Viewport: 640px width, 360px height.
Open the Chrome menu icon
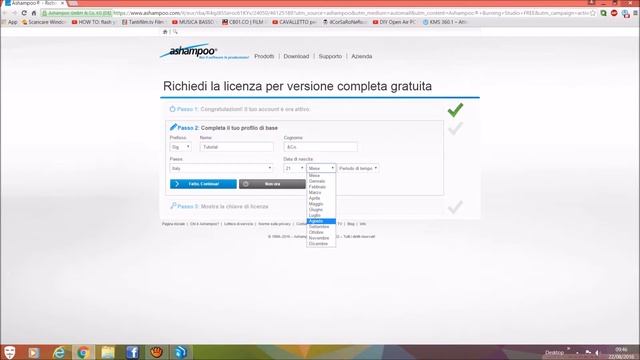636,13
